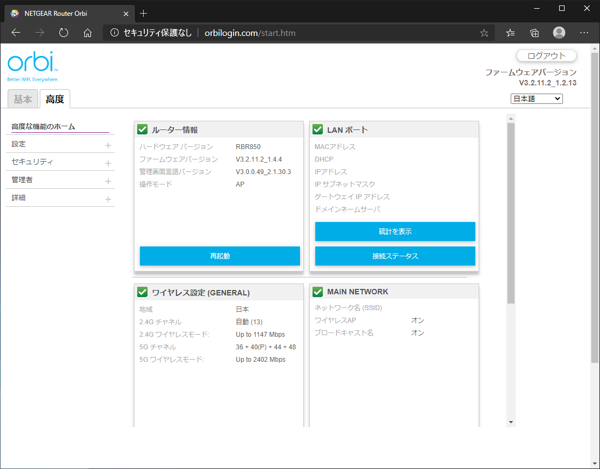Click the MACアドレス label
Viewport: 600px width, 469px height.
(x=335, y=147)
